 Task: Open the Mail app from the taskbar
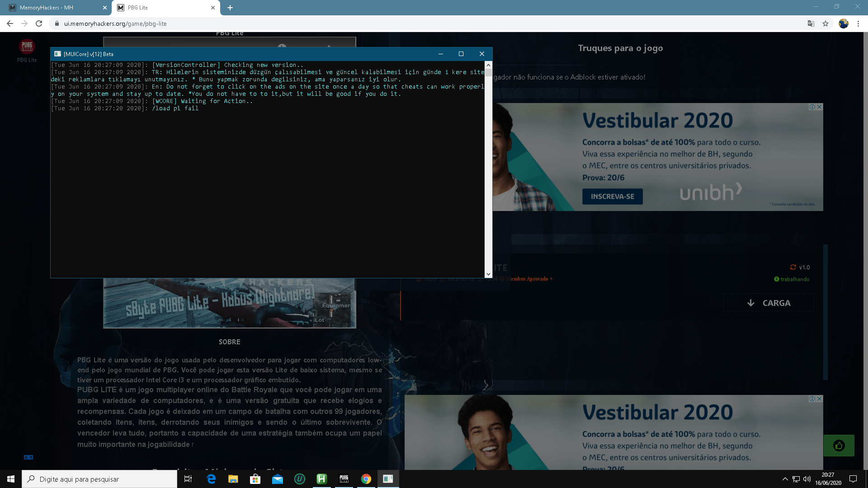click(278, 479)
